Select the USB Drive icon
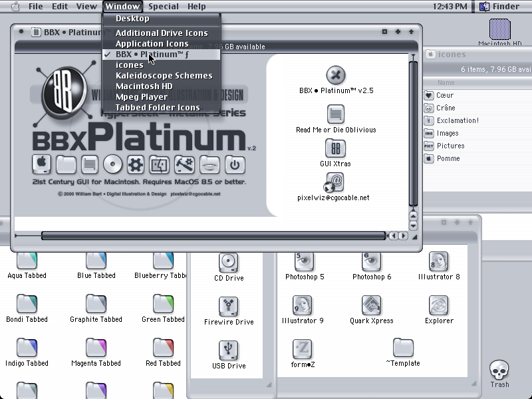The width and height of the screenshot is (532, 399). click(x=229, y=350)
